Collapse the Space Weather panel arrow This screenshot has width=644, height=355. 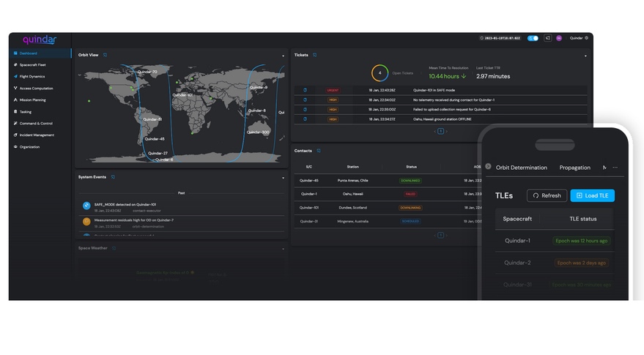[283, 249]
